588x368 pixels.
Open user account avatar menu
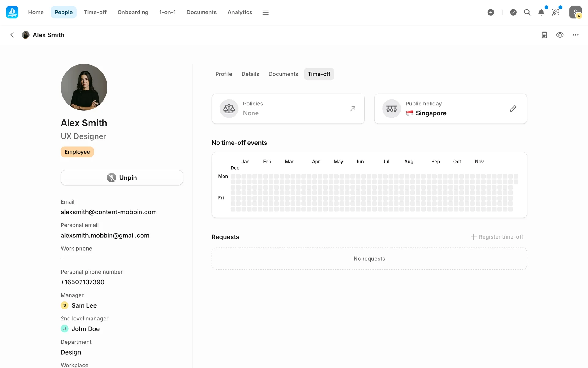pos(575,12)
